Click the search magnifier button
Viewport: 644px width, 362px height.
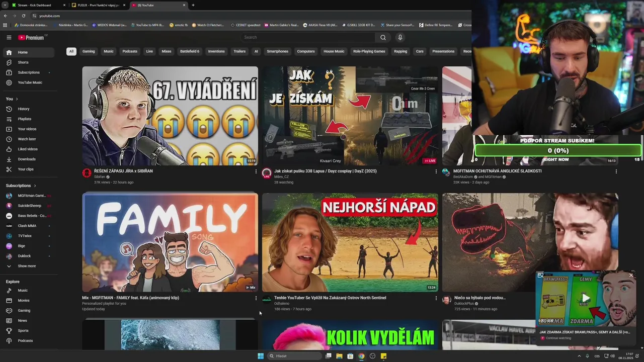[x=383, y=37]
